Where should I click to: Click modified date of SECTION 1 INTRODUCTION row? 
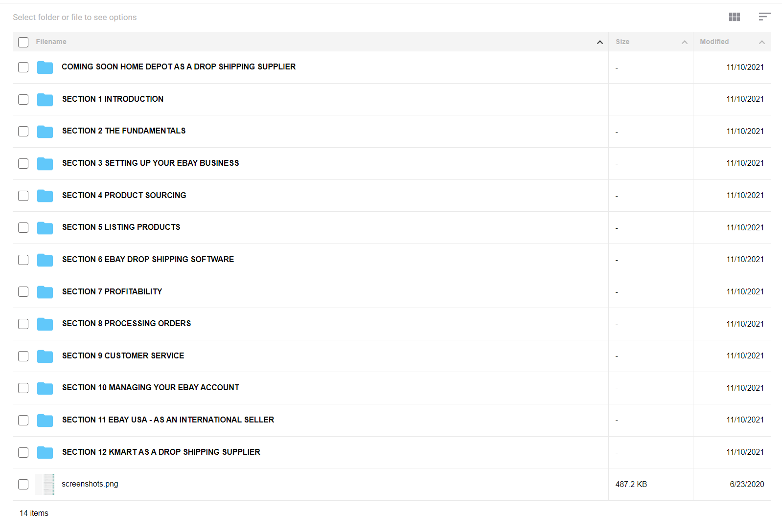(745, 99)
